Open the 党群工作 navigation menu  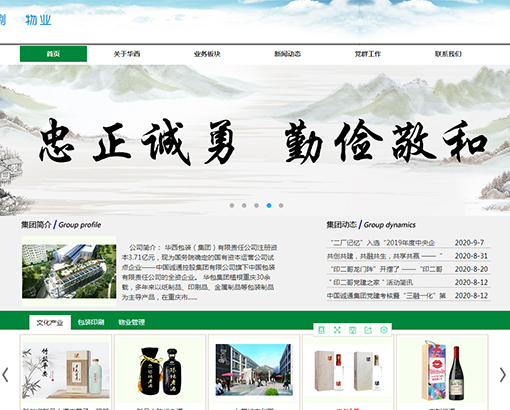click(x=368, y=54)
